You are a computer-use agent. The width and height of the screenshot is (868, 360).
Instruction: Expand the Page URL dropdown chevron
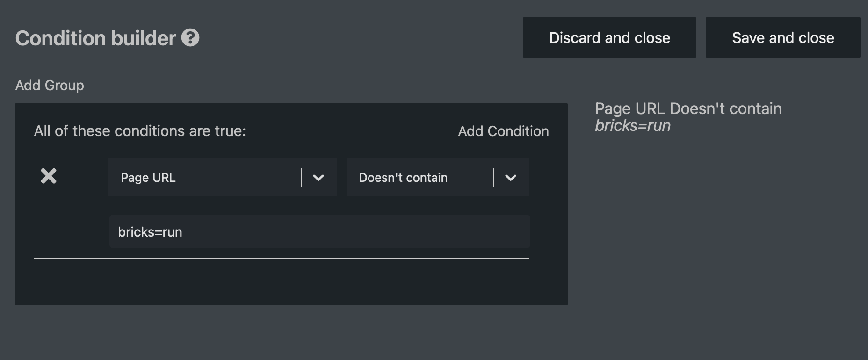click(318, 177)
